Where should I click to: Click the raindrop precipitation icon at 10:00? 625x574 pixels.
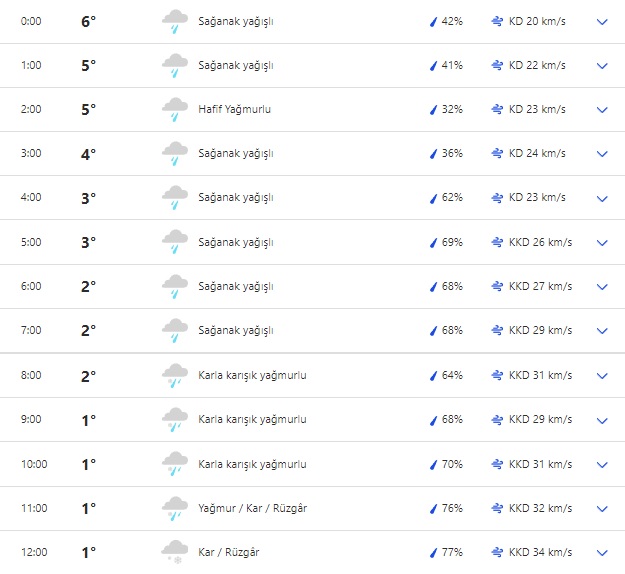click(434, 464)
